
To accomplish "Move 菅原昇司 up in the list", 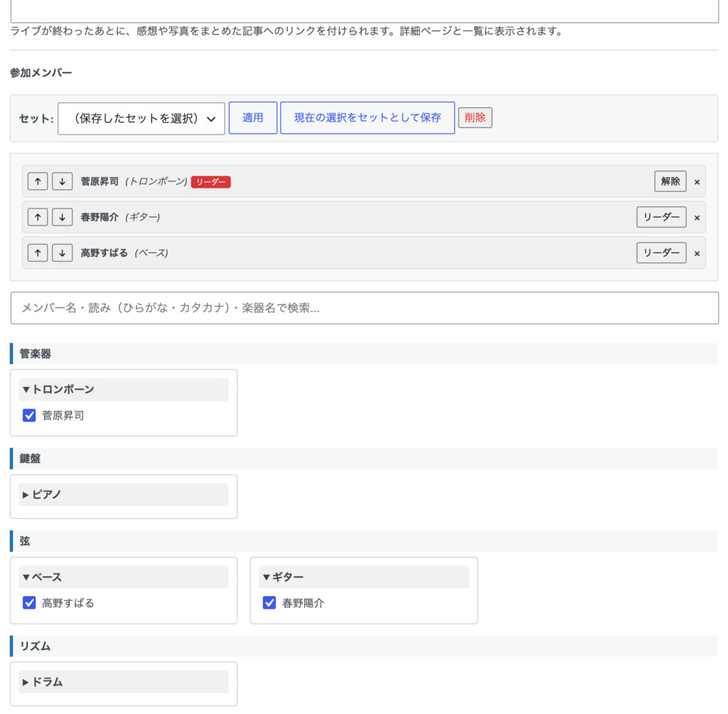I will click(38, 181).
